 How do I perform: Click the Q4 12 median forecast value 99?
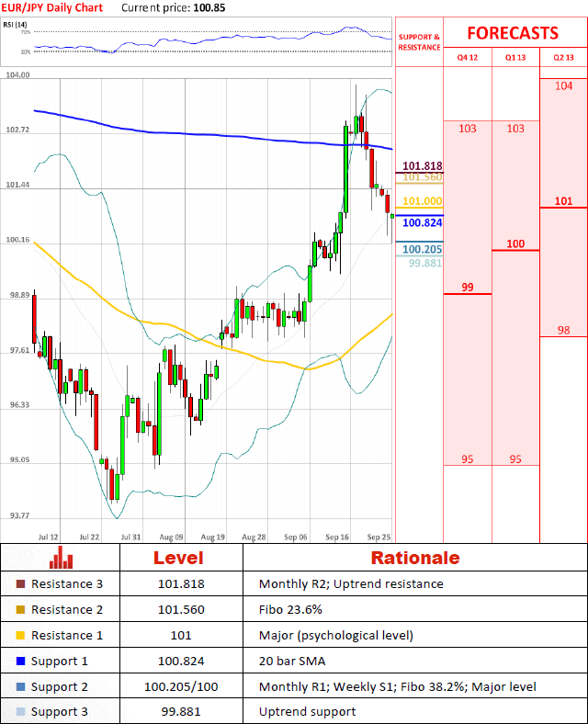click(x=467, y=288)
